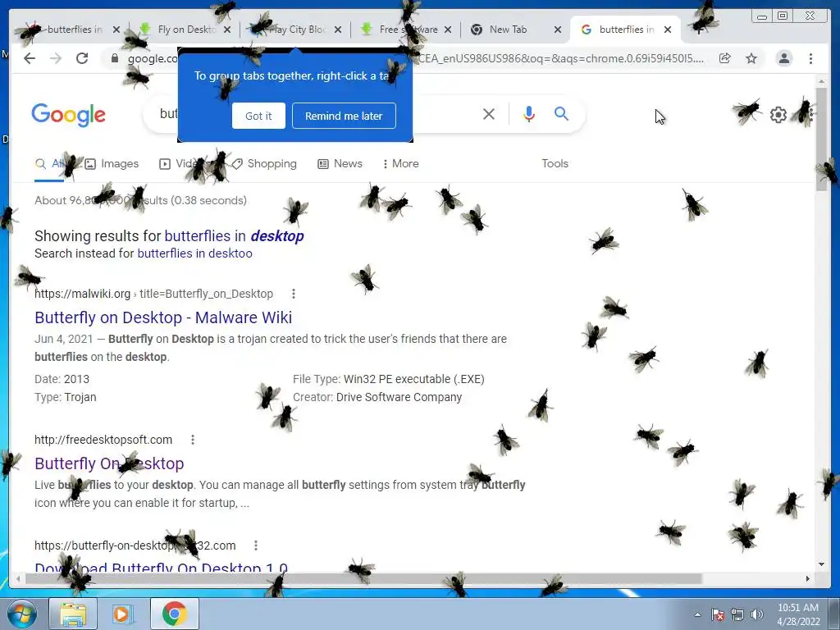The width and height of the screenshot is (840, 630).
Task: Search instead for butterflies in desktoo
Action: coord(195,253)
